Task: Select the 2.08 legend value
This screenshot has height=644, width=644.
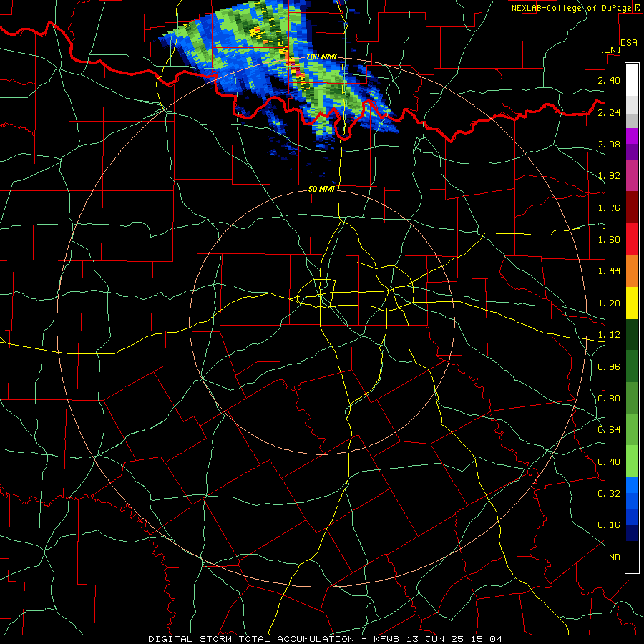Action: pyautogui.click(x=609, y=144)
